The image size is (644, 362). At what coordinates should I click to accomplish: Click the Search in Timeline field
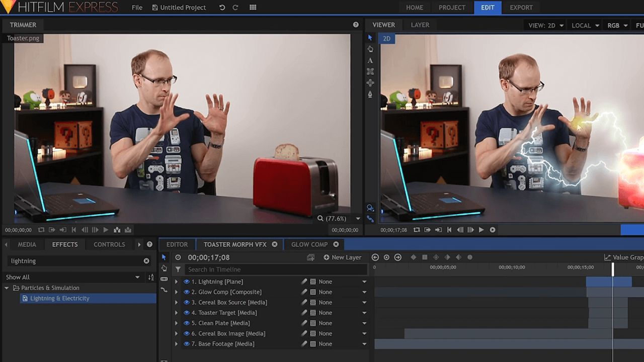[x=276, y=269]
